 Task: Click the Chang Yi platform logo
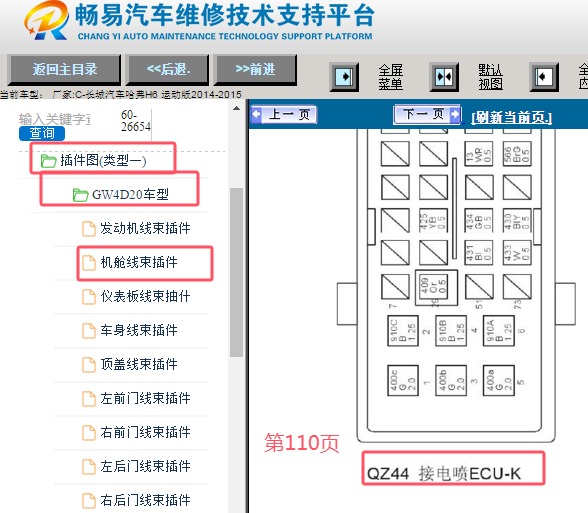(47, 21)
